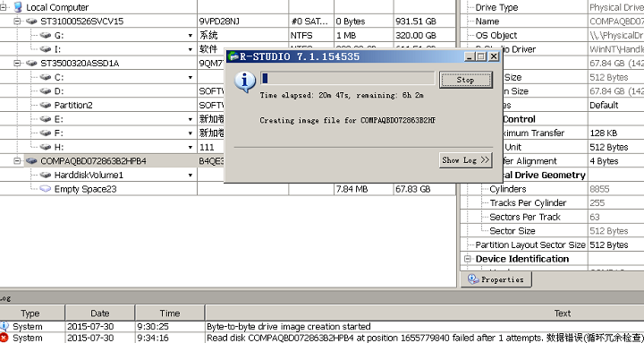Collapse the Device Identification section

click(468, 259)
